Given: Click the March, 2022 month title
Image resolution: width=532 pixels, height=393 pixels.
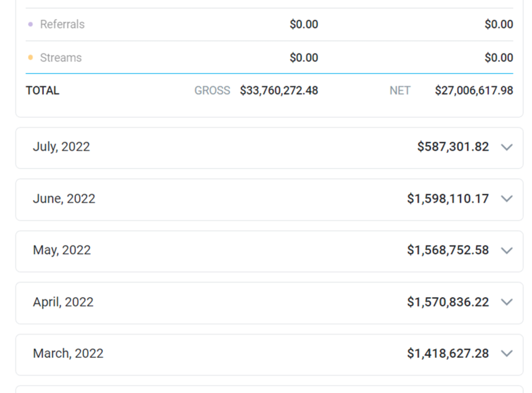Looking at the screenshot, I should pos(68,354).
